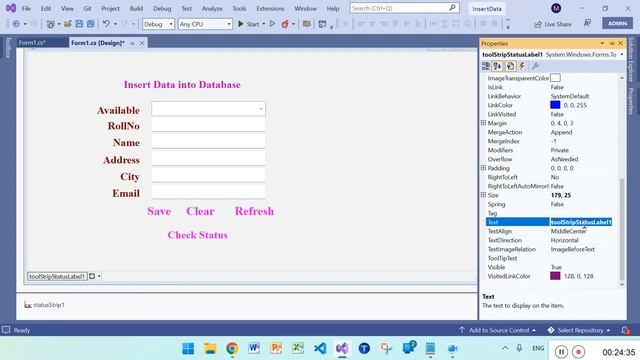Open the Toolbox side tab
This screenshot has height=360, width=640.
tap(8, 47)
